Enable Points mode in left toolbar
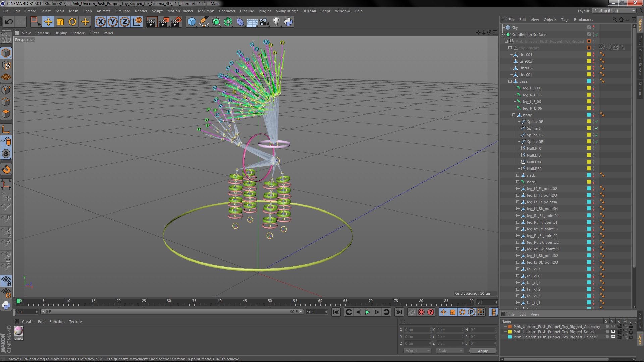This screenshot has height=362, width=644. click(6, 90)
